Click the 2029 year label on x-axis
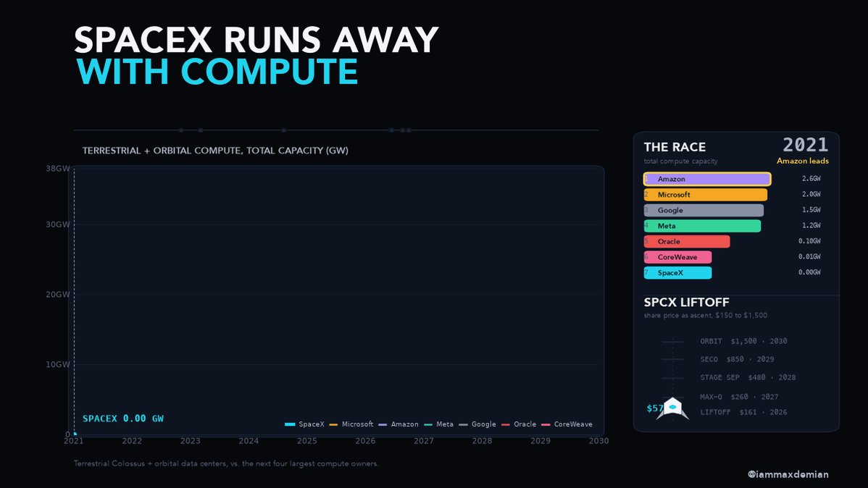This screenshot has width=868, height=488. tap(541, 441)
